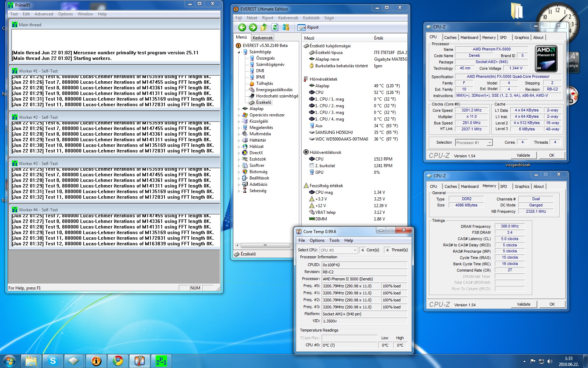Expand the Multimédia tree node
588x368 pixels.
[239, 134]
